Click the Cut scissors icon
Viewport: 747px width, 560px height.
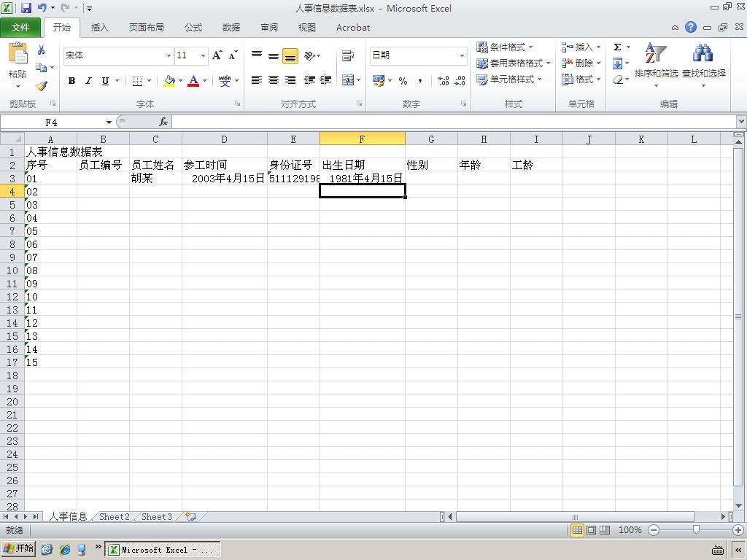tap(42, 50)
